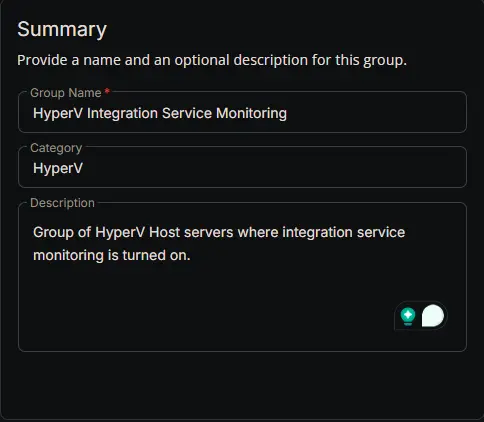
Task: Click the white speech bubble icon
Action: pos(433,316)
